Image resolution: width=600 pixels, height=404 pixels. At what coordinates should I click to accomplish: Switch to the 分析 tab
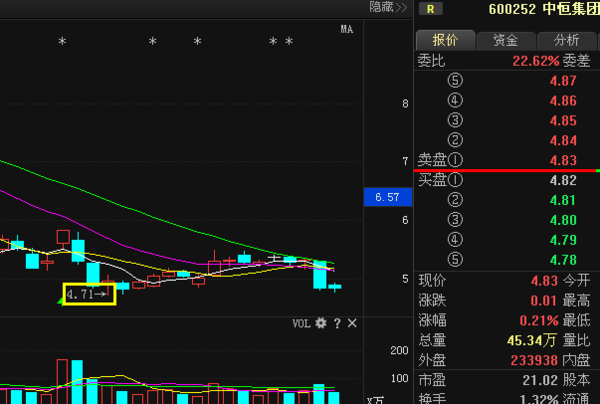coord(566,41)
